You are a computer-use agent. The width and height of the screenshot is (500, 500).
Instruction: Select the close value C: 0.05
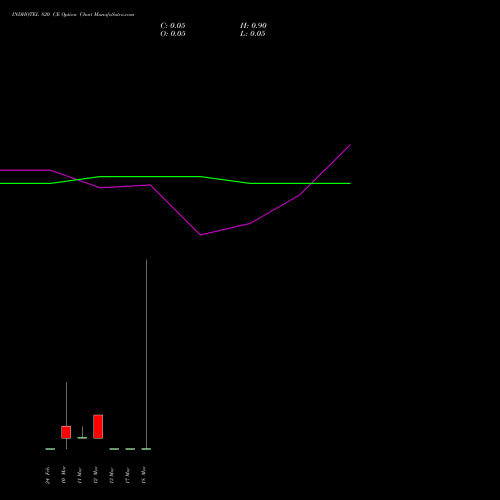click(173, 26)
